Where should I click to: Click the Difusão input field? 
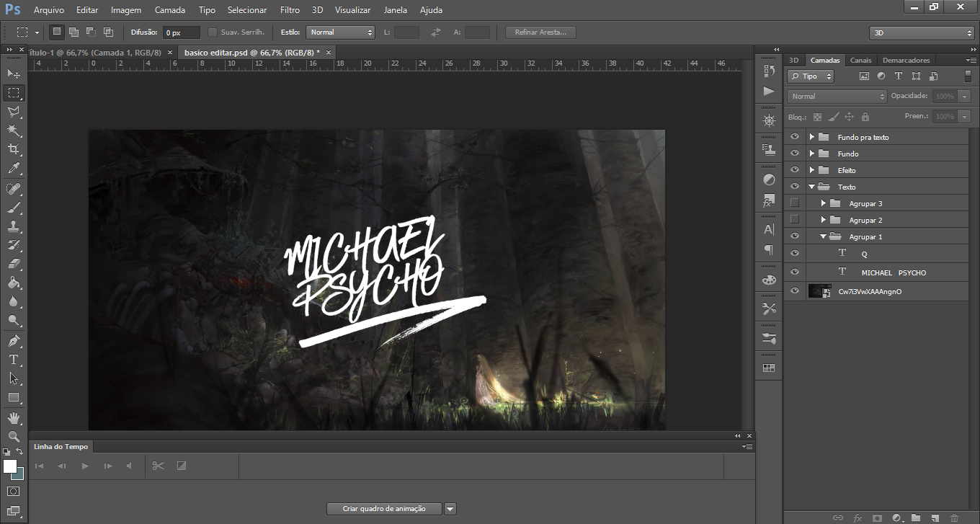[181, 32]
